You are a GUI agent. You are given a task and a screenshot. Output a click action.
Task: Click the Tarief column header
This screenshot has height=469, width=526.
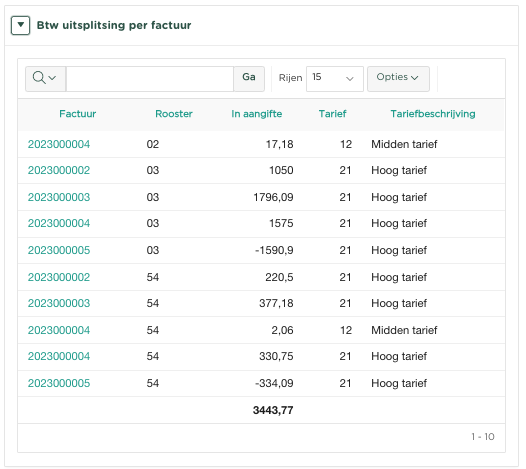332,114
